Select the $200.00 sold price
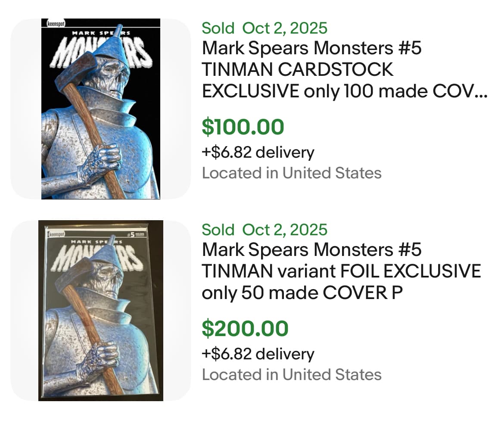 coord(245,329)
